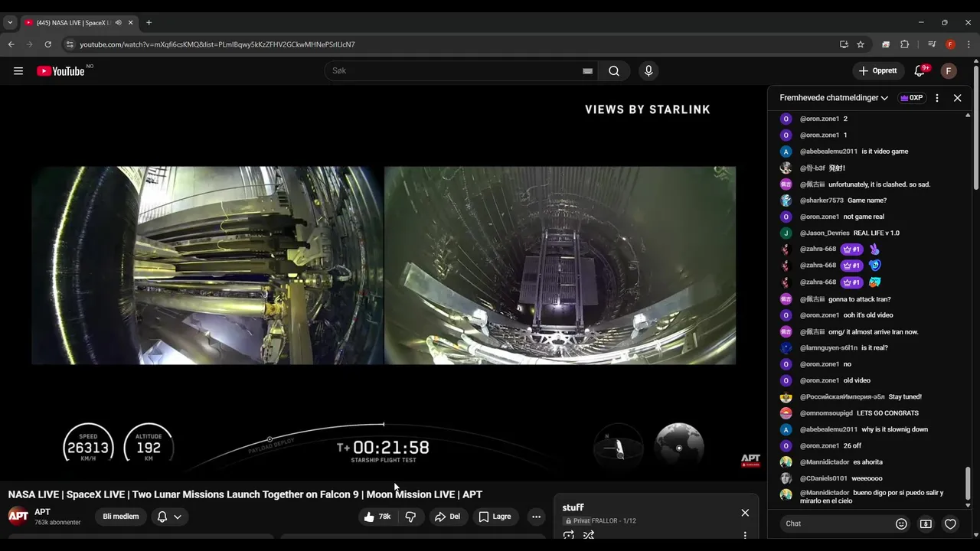Open YouTube notifications bell
Screen dimensions: 980x551
click(920, 71)
